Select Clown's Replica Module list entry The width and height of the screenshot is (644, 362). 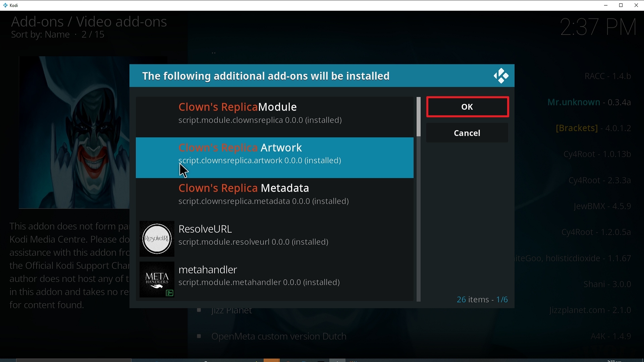(x=275, y=117)
